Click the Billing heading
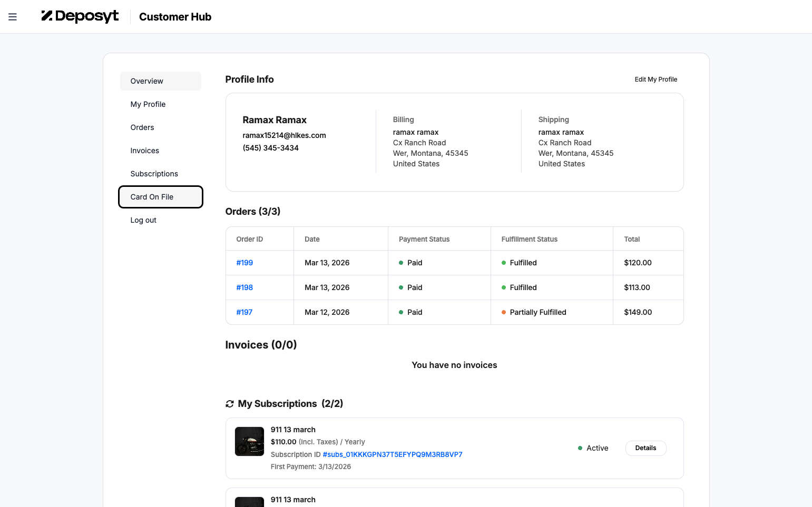812x507 pixels. click(x=403, y=120)
